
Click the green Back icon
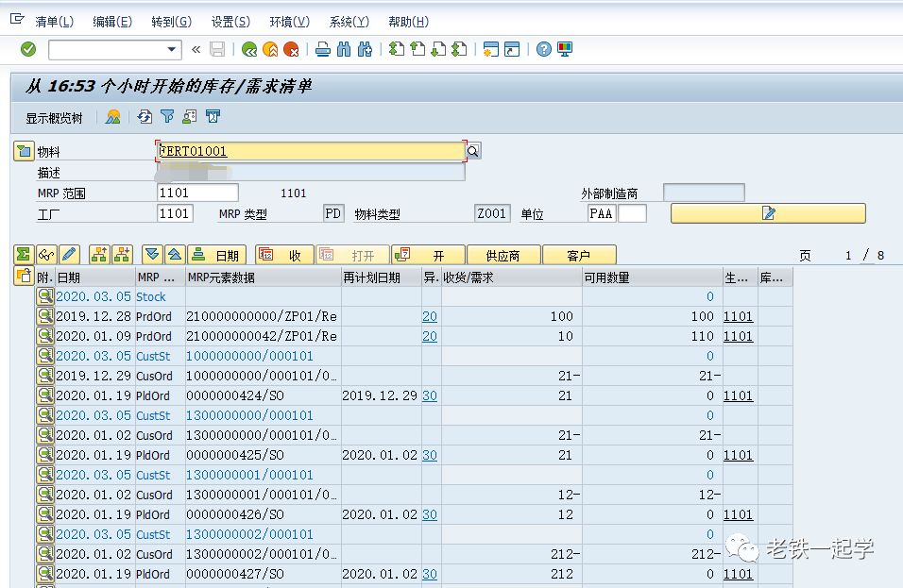(249, 49)
